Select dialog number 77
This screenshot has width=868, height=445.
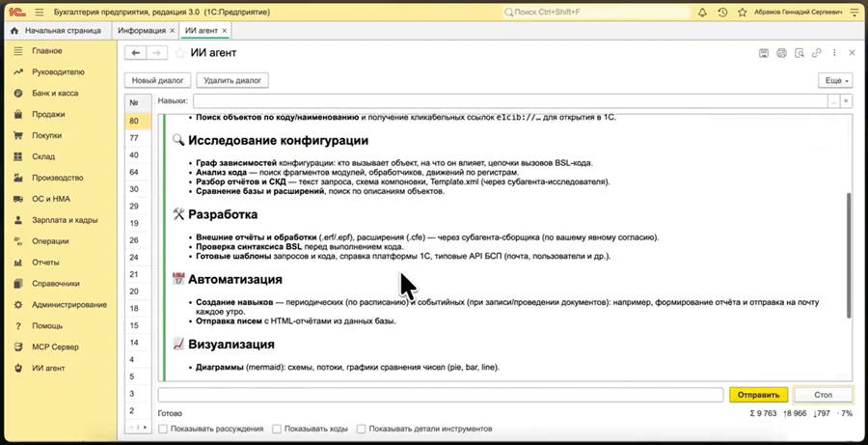coord(138,138)
